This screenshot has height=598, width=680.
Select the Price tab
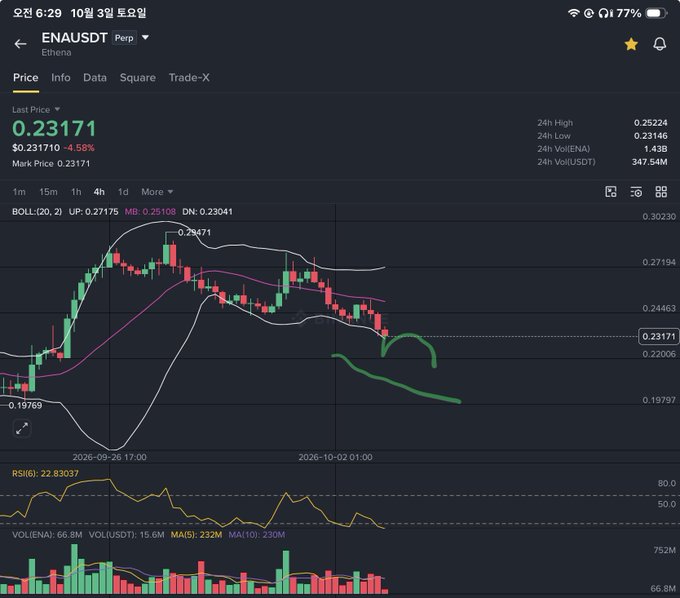pos(26,78)
